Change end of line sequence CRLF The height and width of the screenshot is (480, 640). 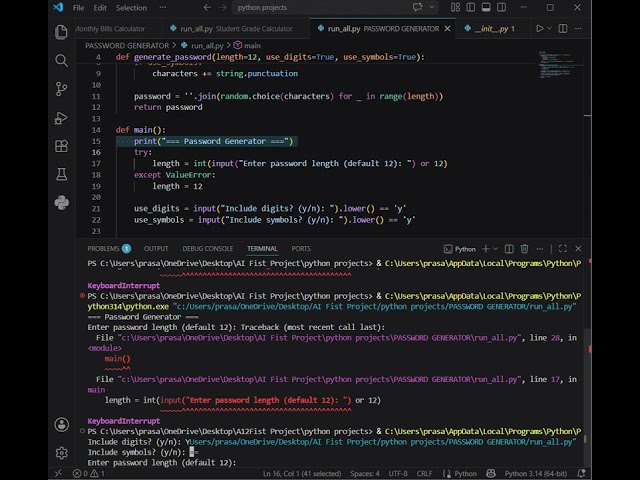tap(424, 473)
